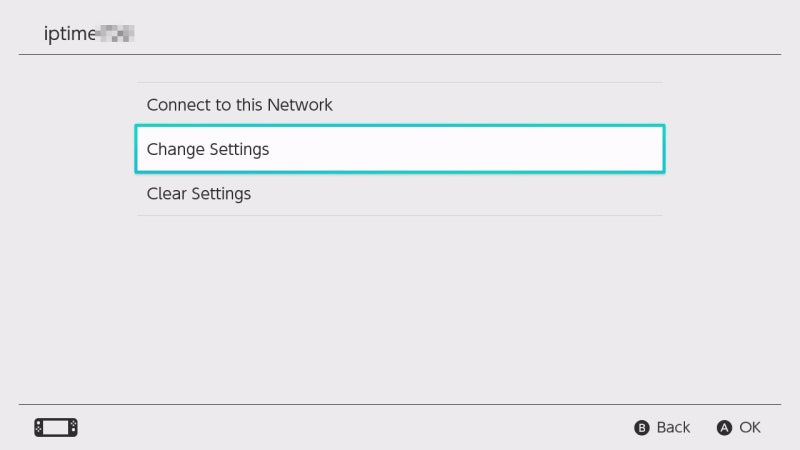Choose Clear Settings from the list
The height and width of the screenshot is (450, 800).
coord(399,193)
